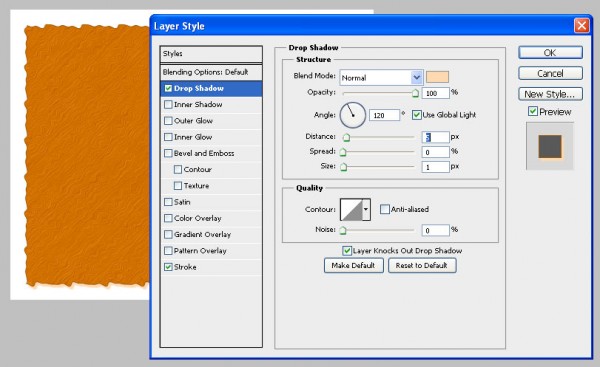The width and height of the screenshot is (600, 367).
Task: Select Blending Options: Default
Action: pos(211,72)
